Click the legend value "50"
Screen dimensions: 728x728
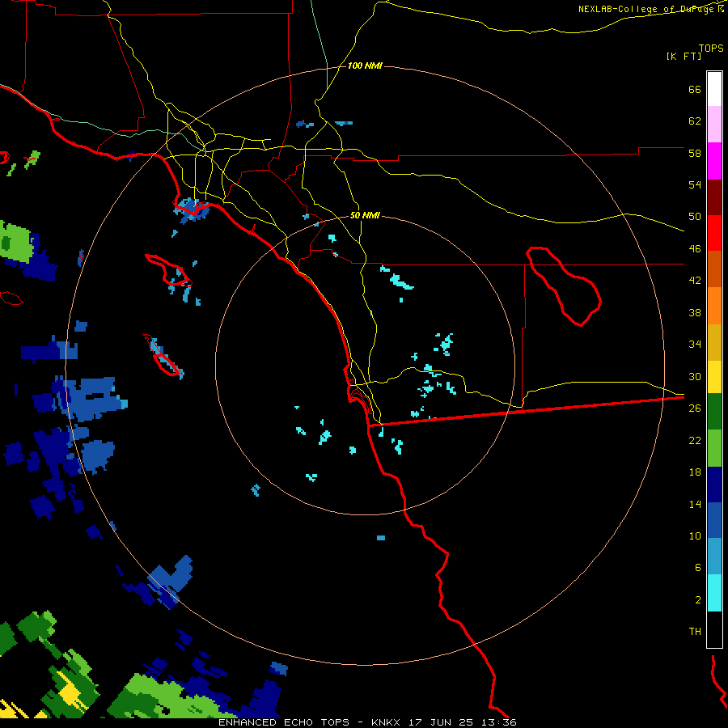tap(695, 217)
